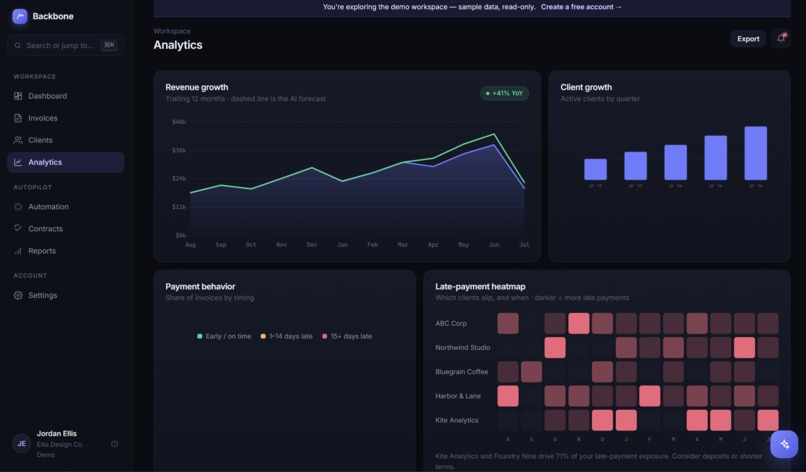The image size is (806, 472).
Task: Click the Reports bar-chart icon
Action: [18, 251]
